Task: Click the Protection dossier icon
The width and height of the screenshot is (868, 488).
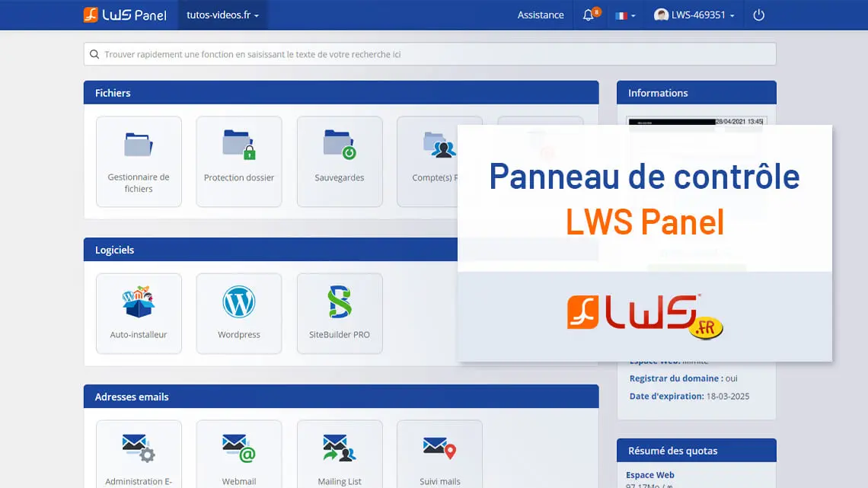Action: (239, 161)
